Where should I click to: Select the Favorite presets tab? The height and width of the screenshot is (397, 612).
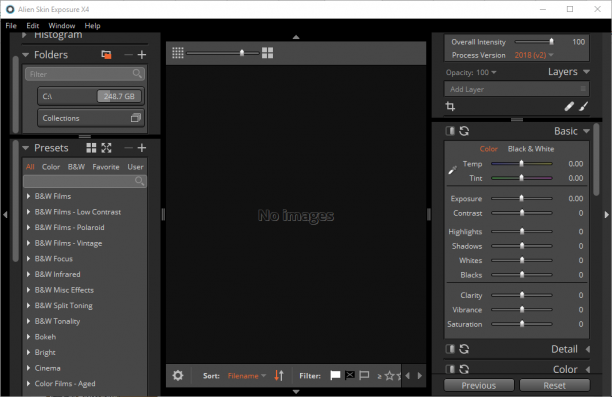click(106, 167)
